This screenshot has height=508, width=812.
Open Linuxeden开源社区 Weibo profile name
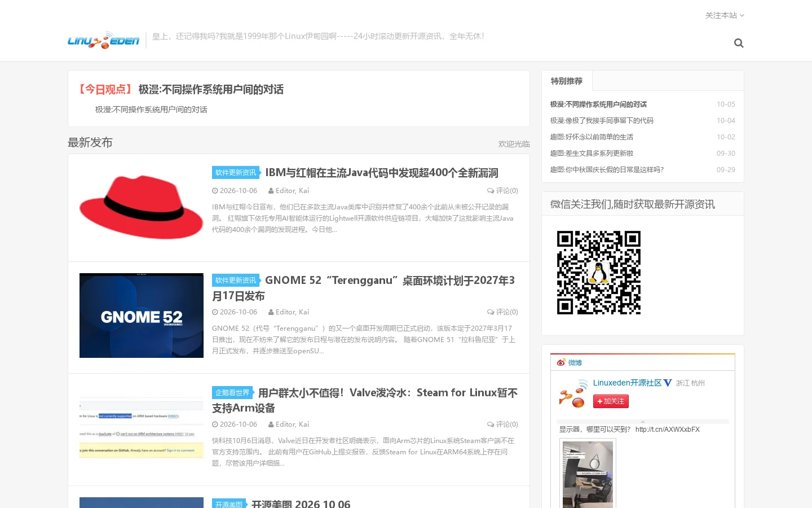[627, 383]
